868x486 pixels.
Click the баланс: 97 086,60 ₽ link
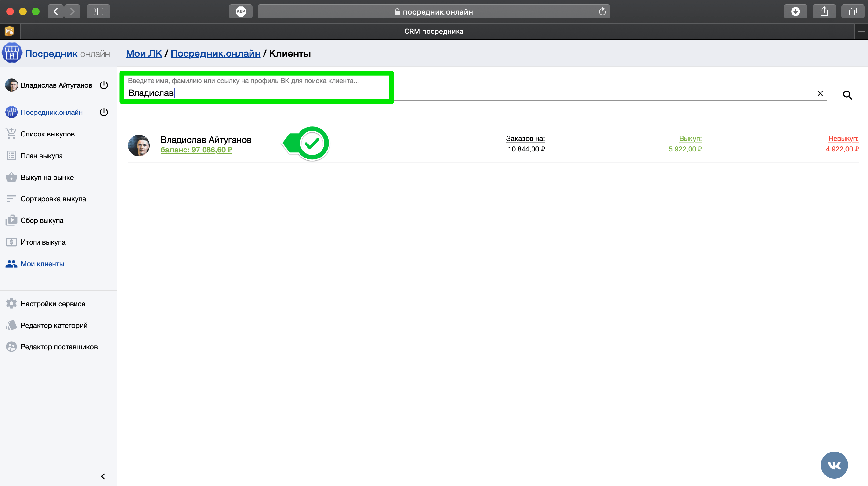click(x=196, y=150)
